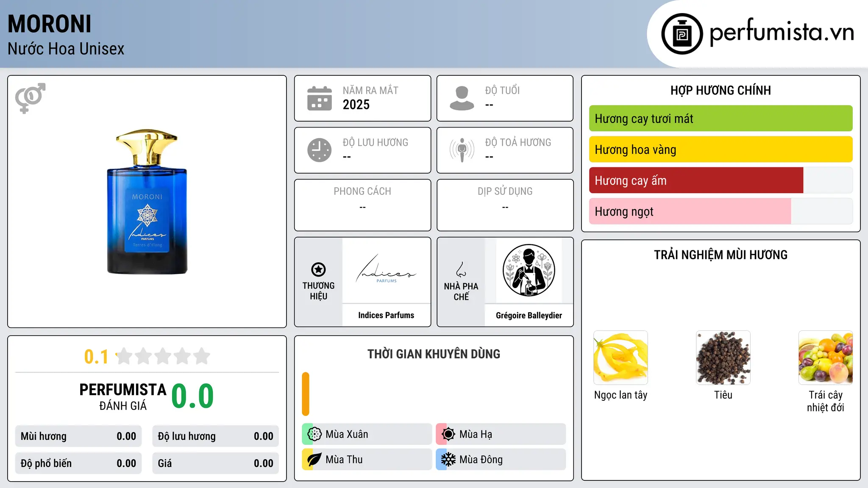The height and width of the screenshot is (488, 868).
Task: Click the green 0.0 Perfumista score
Action: 192,396
